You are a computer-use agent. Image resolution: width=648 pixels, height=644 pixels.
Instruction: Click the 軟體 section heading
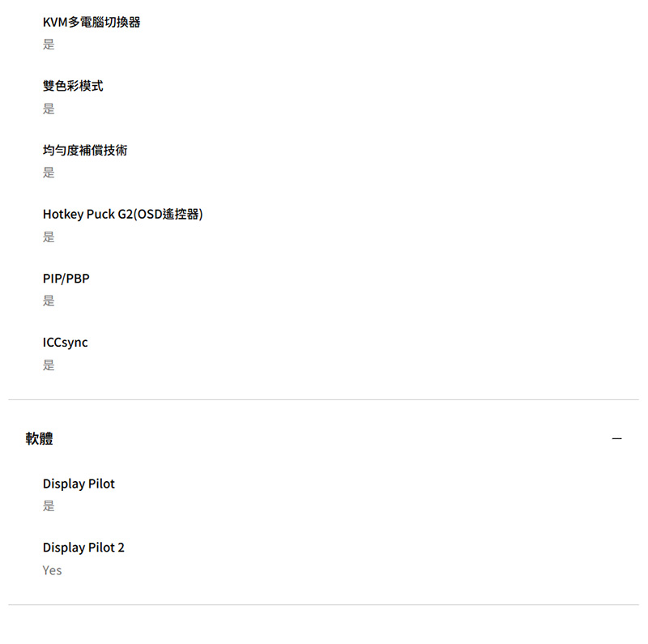(39, 438)
